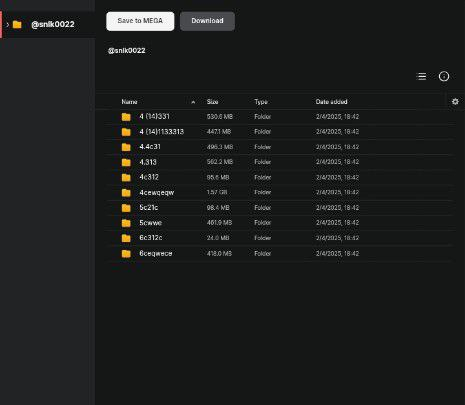Click the 418.0 MB size value

[219, 254]
